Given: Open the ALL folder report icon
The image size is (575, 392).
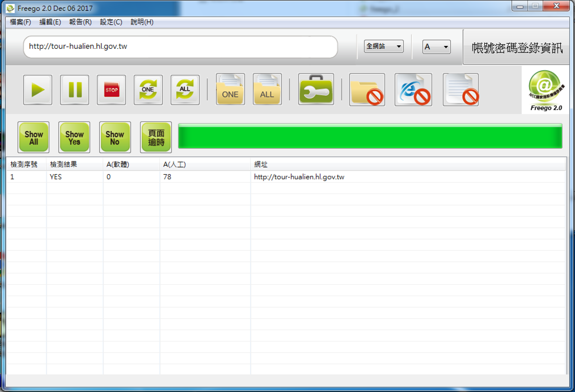Looking at the screenshot, I should point(267,89).
